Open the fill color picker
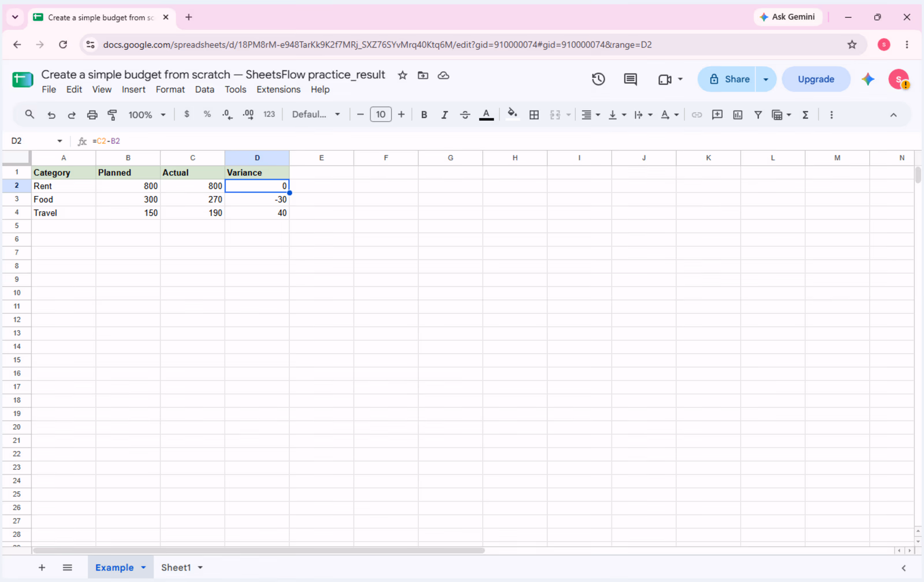The image size is (924, 582). tap(512, 115)
